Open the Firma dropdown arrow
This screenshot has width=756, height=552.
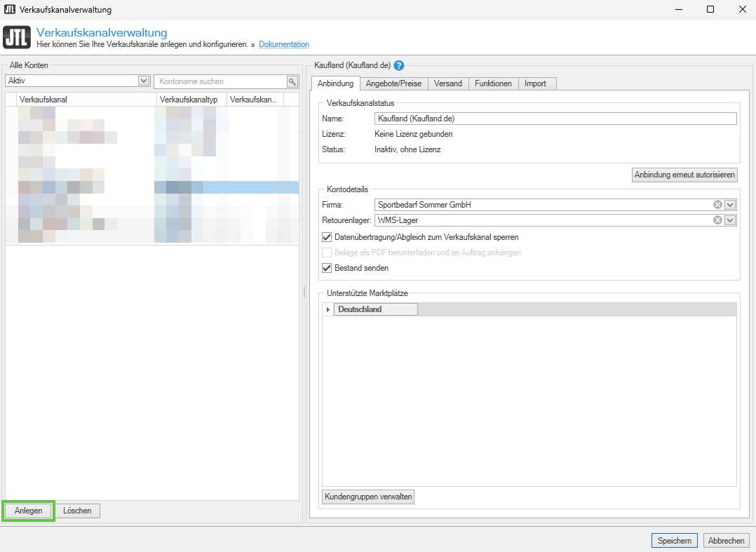[x=730, y=205]
